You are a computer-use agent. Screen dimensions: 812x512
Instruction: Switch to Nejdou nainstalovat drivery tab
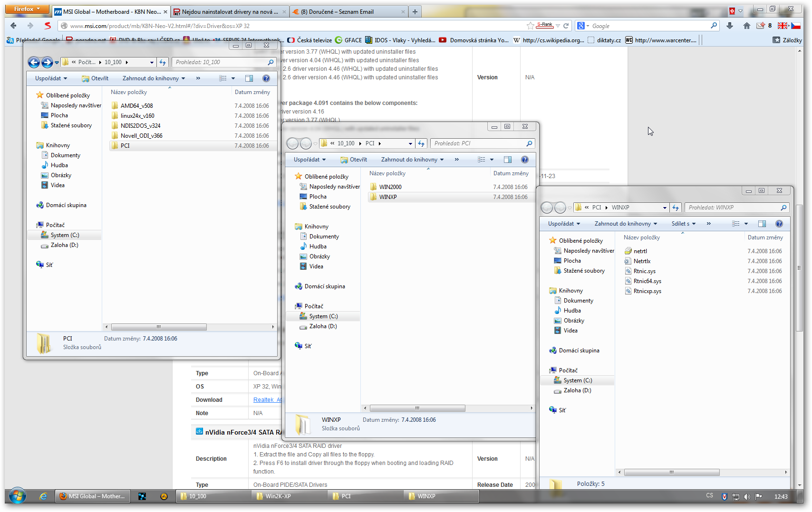[229, 12]
